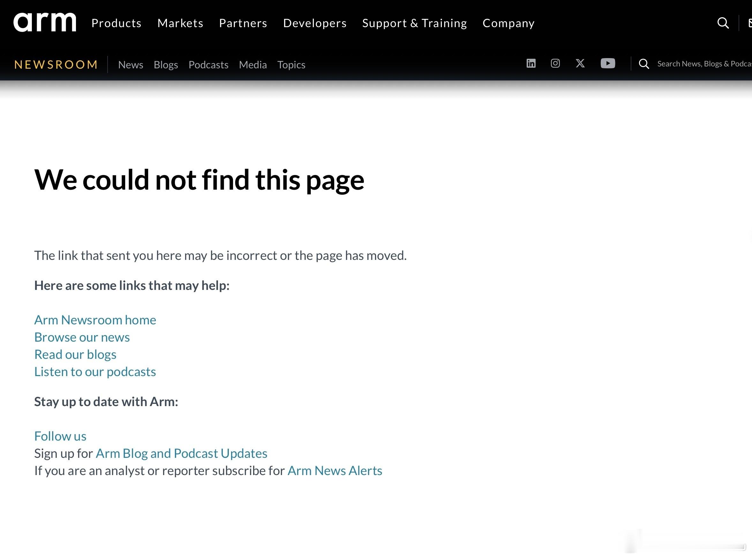Go to the Podcasts newsroom tab

pos(208,64)
